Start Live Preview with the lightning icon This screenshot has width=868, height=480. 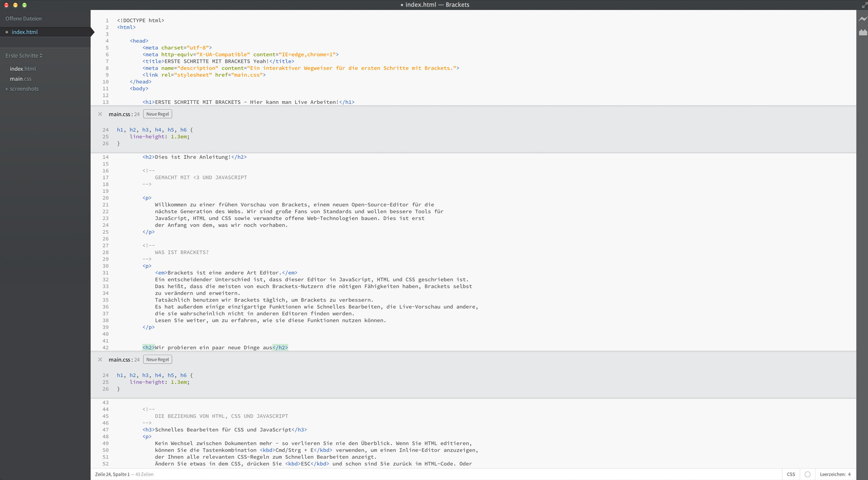[x=863, y=19]
